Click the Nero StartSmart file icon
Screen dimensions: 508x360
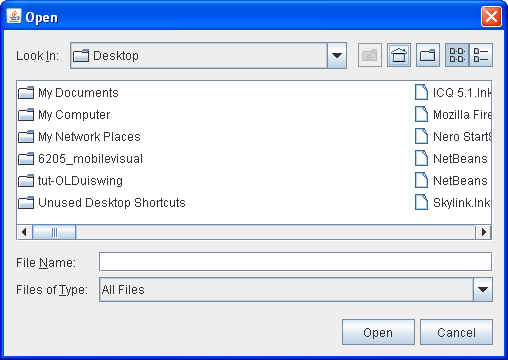click(x=421, y=136)
